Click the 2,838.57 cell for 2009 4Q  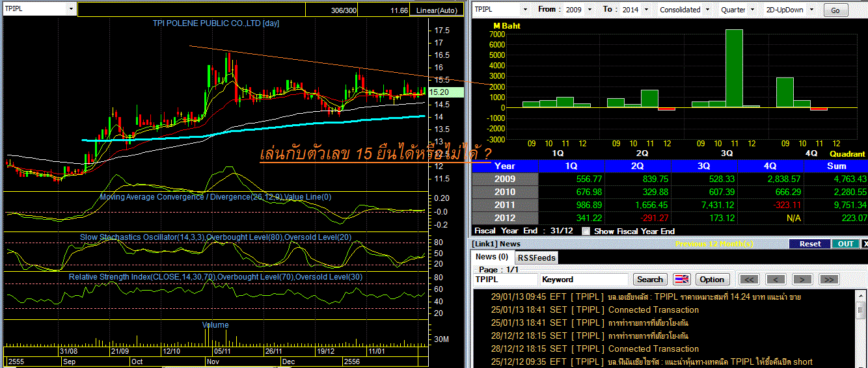pos(772,179)
